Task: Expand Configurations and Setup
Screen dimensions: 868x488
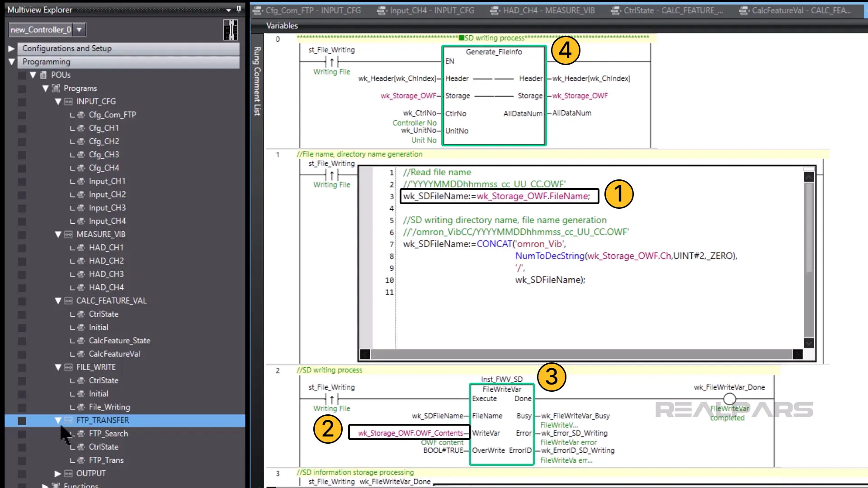Action: point(11,48)
